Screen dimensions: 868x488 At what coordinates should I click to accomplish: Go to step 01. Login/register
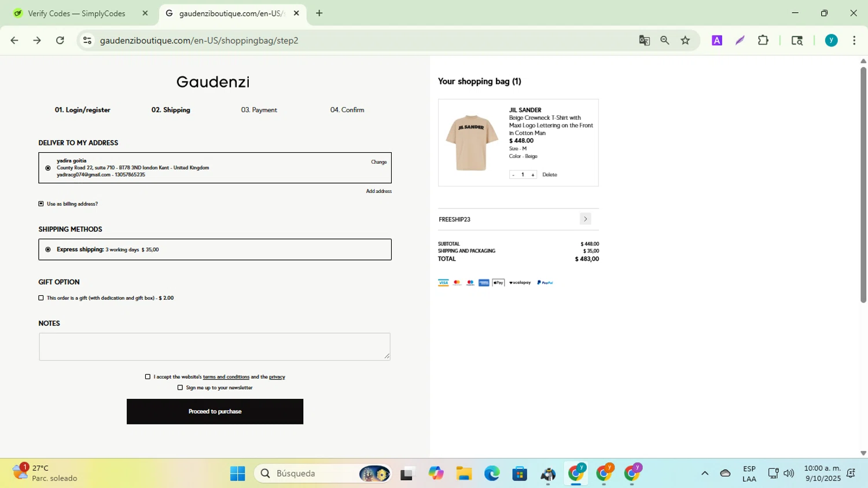pos(83,110)
